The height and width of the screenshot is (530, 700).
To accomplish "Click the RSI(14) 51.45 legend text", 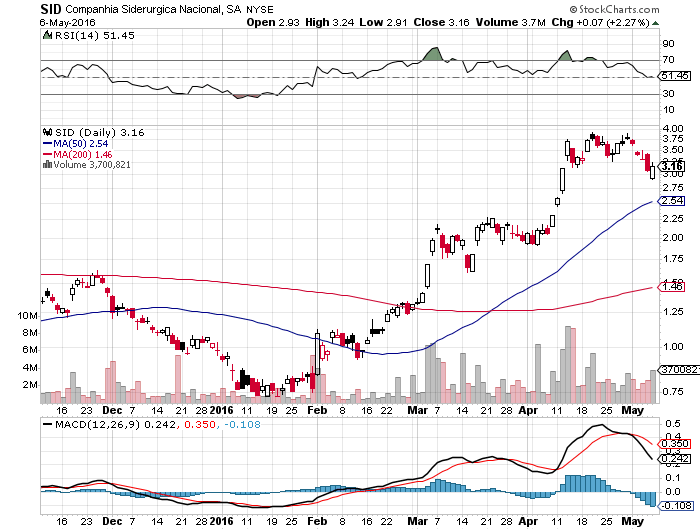I will [95, 35].
